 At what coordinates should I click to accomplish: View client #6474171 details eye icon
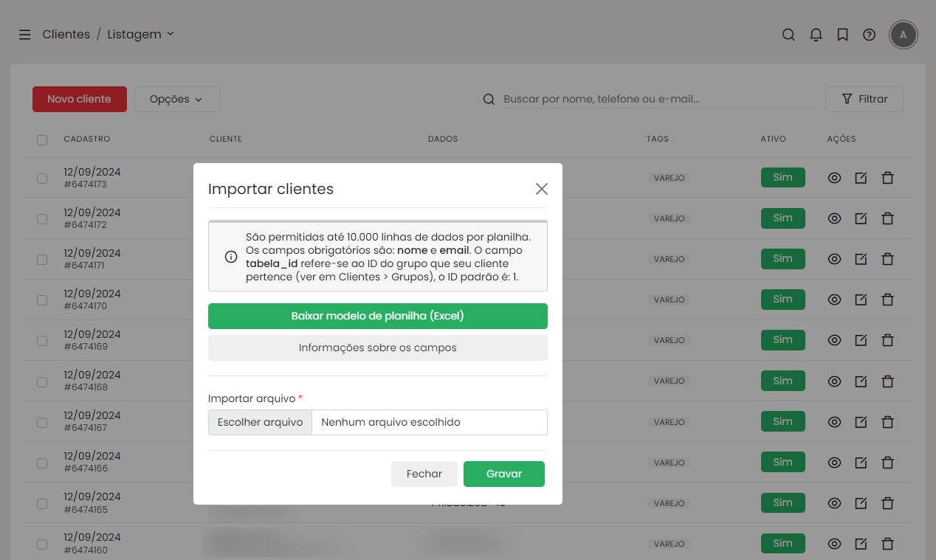click(834, 259)
